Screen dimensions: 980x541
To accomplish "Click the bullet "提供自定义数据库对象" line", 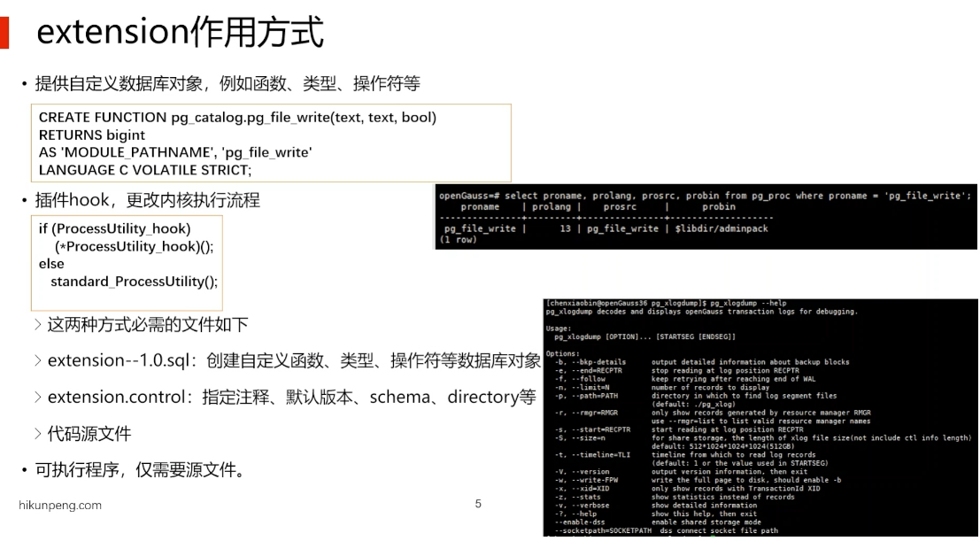I will coord(228,83).
